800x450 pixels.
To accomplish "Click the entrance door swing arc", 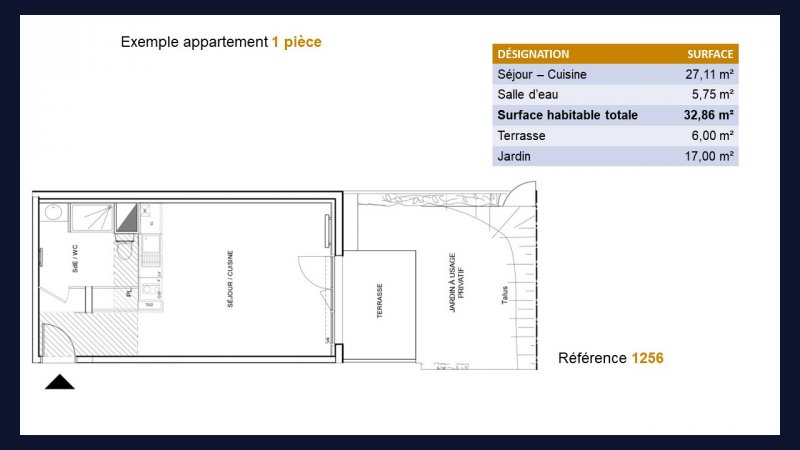I will (x=58, y=338).
